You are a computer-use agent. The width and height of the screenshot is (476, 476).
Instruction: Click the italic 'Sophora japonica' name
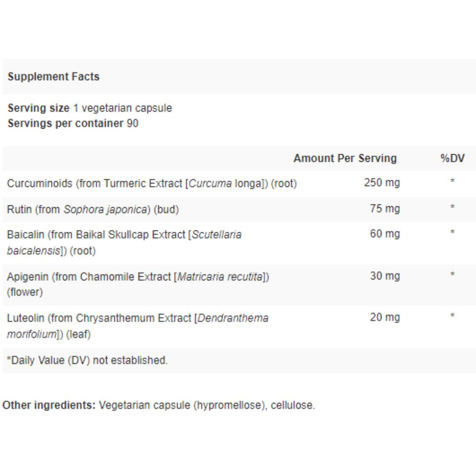[x=105, y=209]
